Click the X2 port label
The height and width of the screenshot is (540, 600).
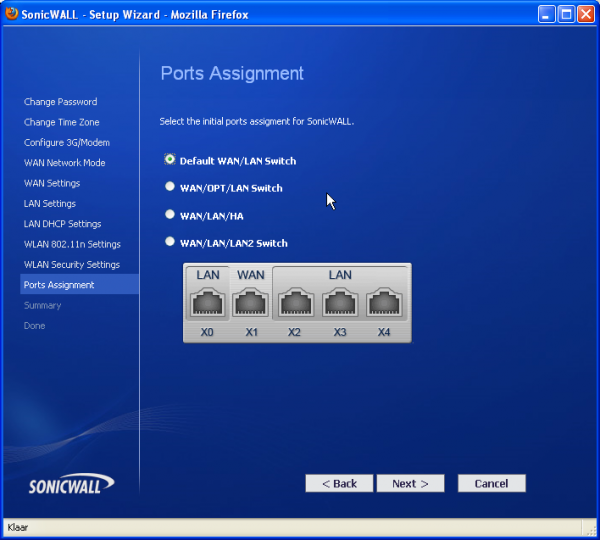click(x=294, y=332)
